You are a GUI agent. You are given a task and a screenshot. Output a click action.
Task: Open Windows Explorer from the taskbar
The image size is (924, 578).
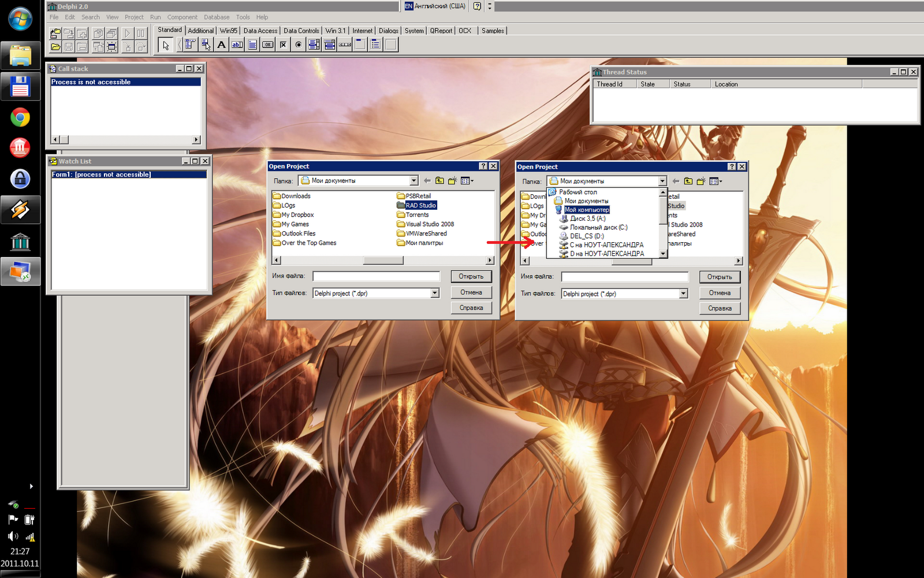click(x=20, y=56)
